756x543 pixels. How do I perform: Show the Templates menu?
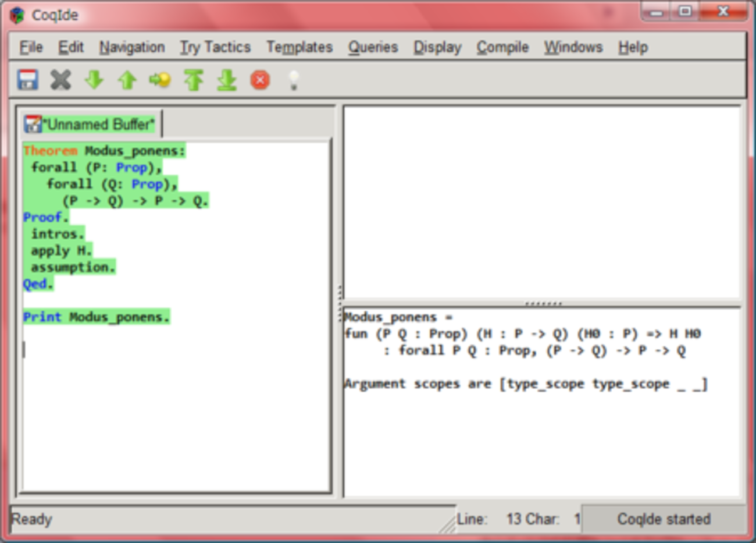tap(299, 47)
